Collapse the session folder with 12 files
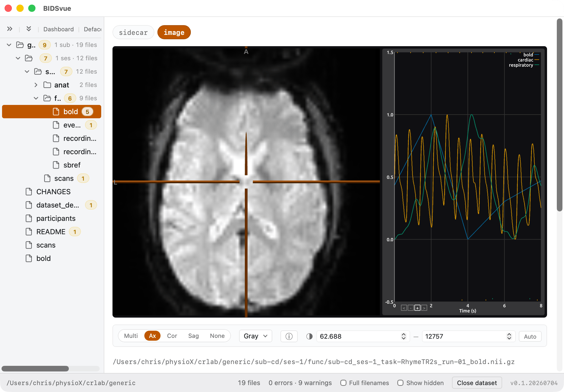 pyautogui.click(x=27, y=72)
